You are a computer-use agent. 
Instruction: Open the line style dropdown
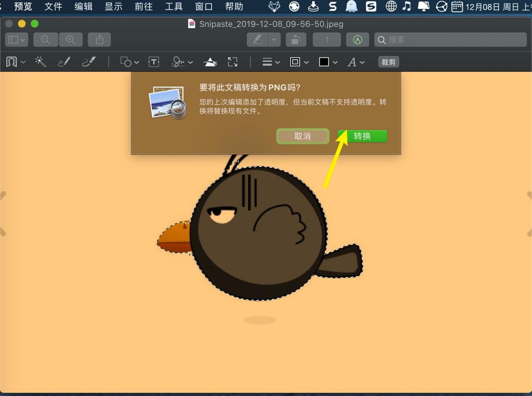point(271,62)
